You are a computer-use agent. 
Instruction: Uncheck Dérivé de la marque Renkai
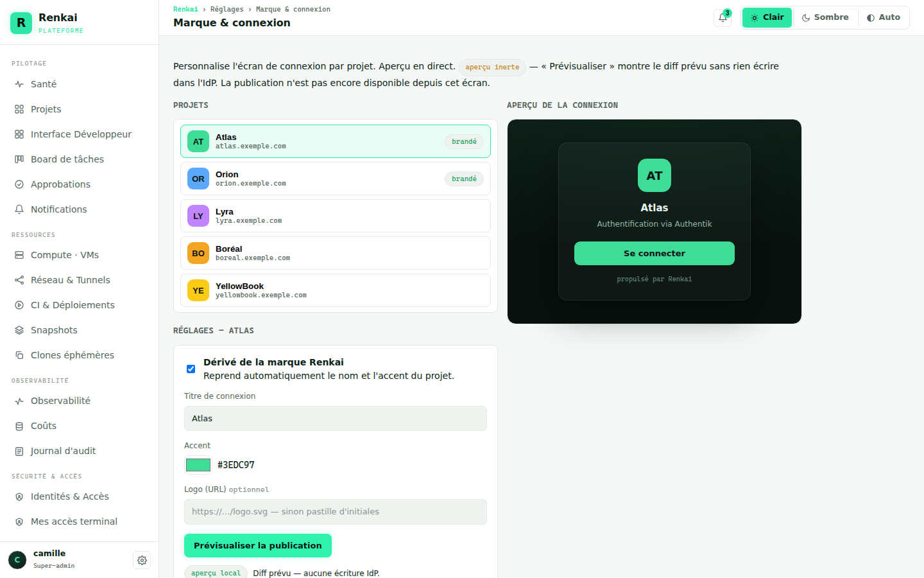[x=191, y=369]
